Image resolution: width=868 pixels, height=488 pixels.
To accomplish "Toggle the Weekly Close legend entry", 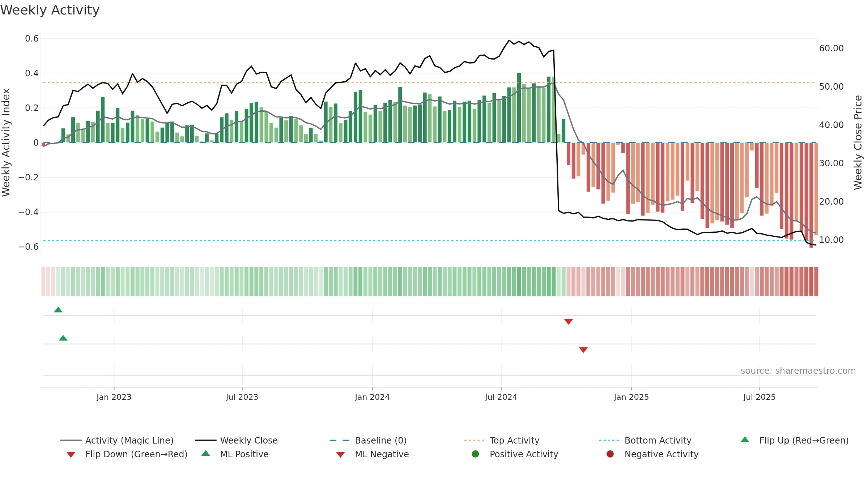I will (x=236, y=440).
